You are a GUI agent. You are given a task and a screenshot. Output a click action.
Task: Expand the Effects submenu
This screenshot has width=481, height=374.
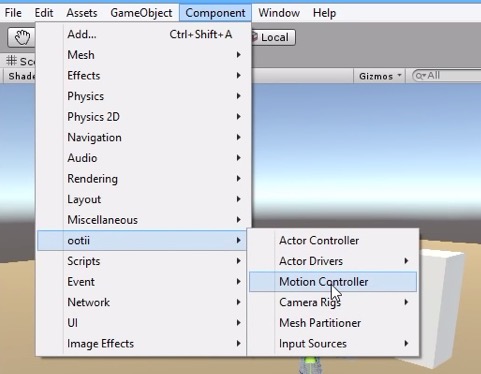tap(143, 75)
